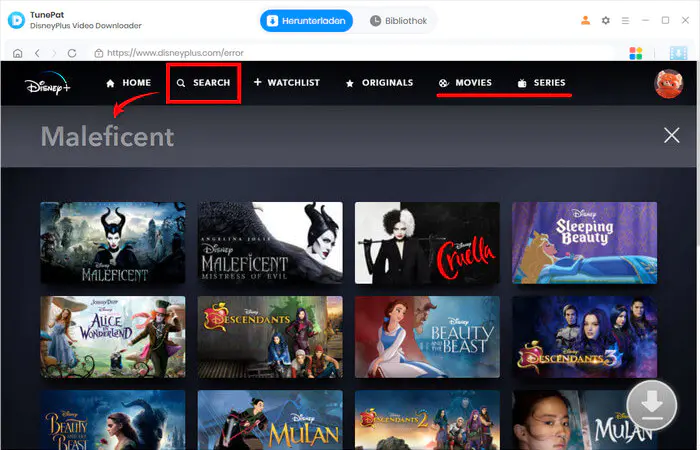Select the Cruella thumbnail
The width and height of the screenshot is (700, 450).
[427, 242]
